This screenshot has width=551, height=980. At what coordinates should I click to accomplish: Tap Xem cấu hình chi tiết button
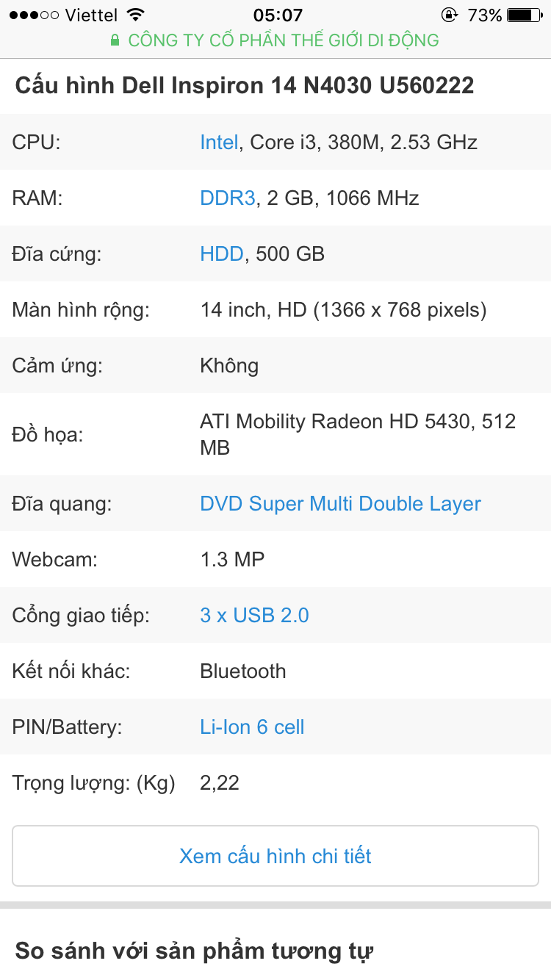point(275,856)
